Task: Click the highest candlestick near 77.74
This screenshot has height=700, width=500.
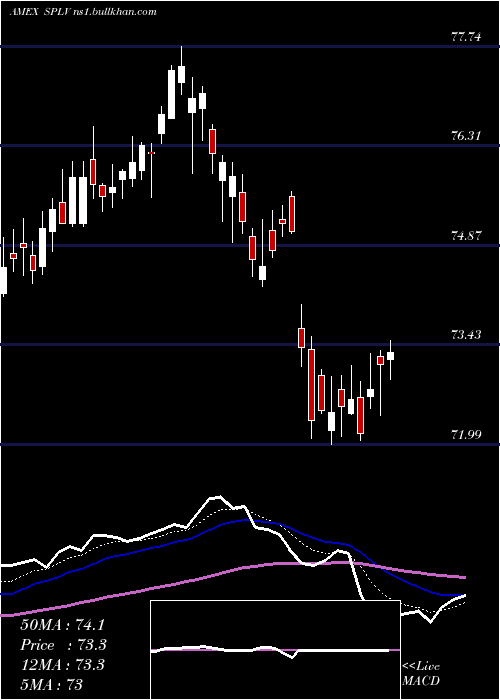Action: click(x=181, y=71)
